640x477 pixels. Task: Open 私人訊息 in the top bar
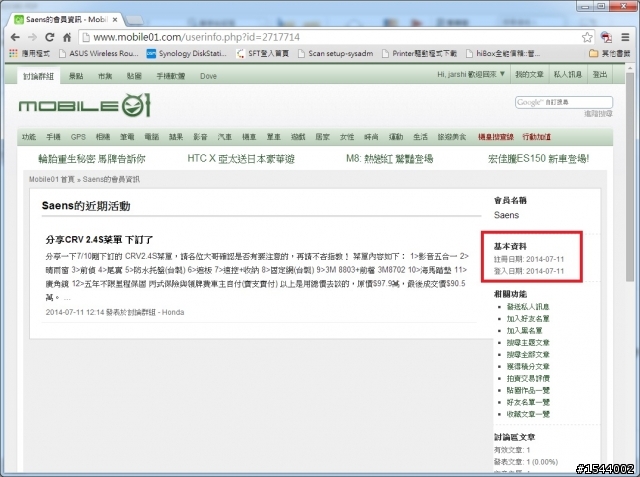567,75
